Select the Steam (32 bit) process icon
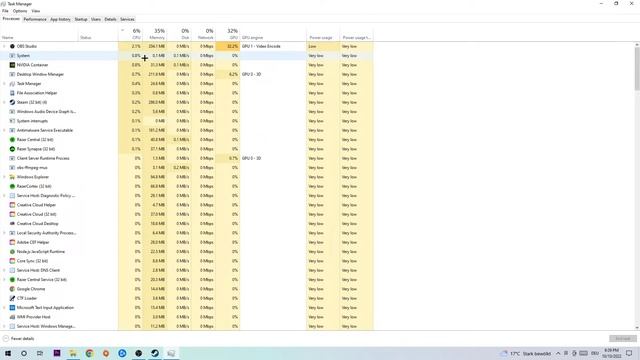This screenshot has width=640, height=360. (12, 102)
